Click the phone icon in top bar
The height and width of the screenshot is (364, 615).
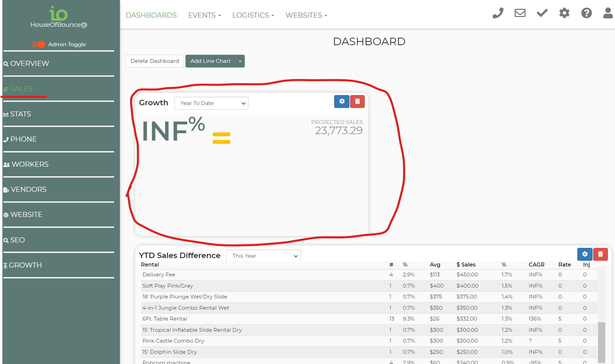pos(498,13)
